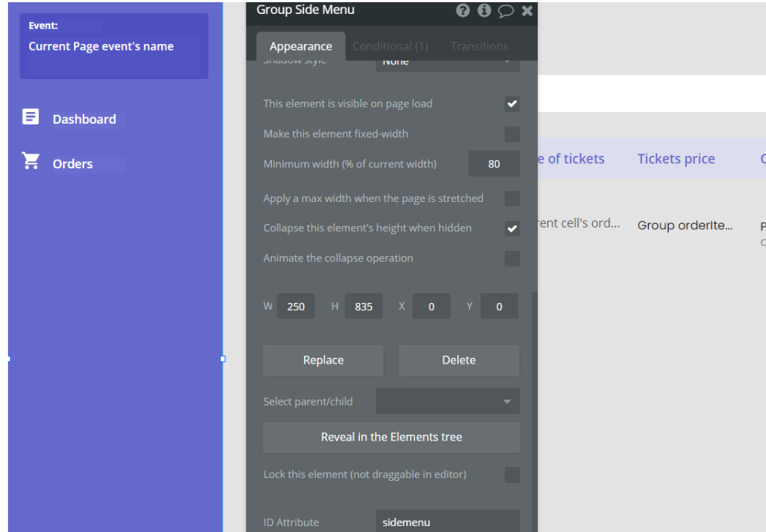Select the 'Group orderIte...' cell text
Viewport: 766px width, 532px height.
click(x=685, y=225)
